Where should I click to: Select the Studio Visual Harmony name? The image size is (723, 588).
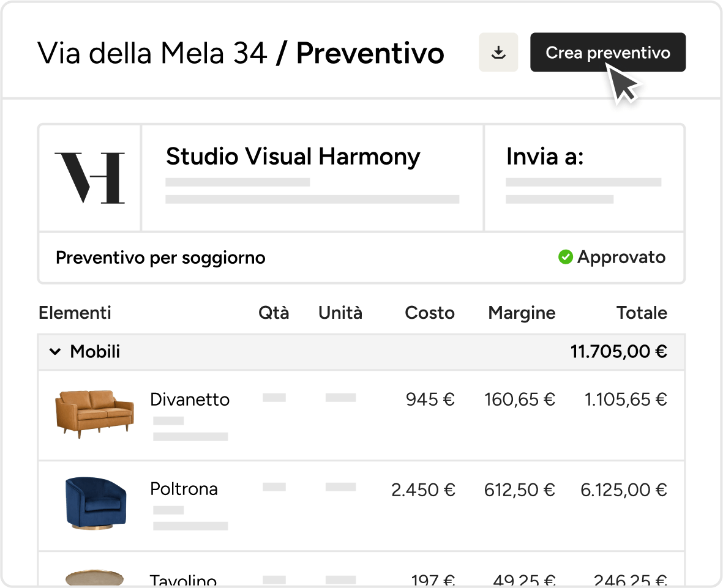click(293, 157)
